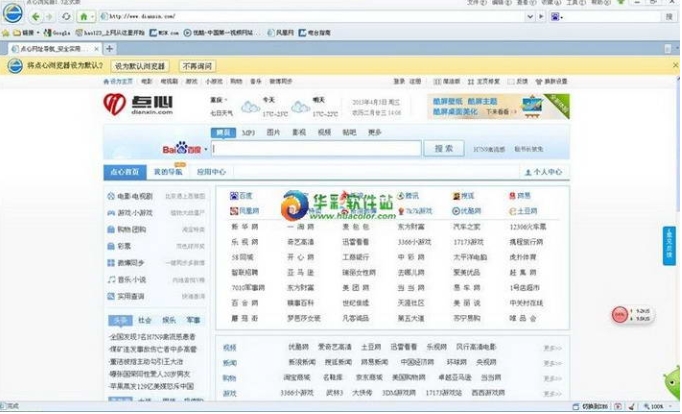
Task: Select the MP3 search type tab
Action: point(248,132)
